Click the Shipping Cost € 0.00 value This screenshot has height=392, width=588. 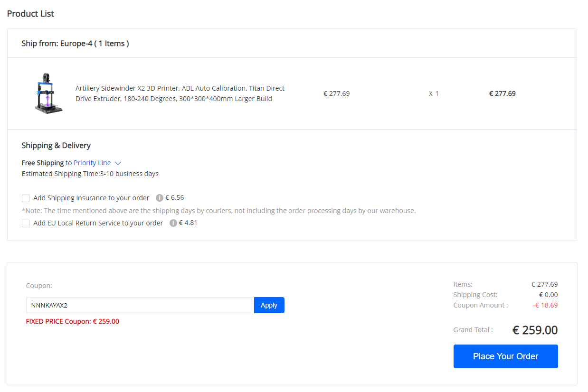pyautogui.click(x=548, y=295)
